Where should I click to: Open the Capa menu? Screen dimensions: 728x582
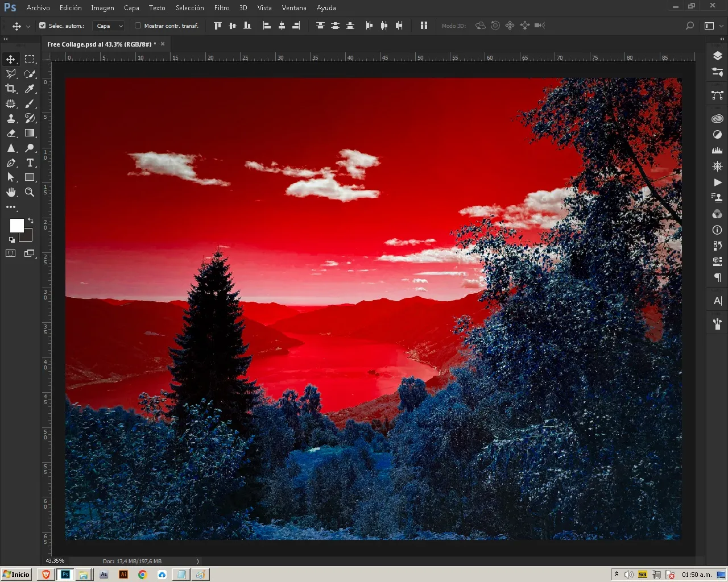(x=131, y=8)
